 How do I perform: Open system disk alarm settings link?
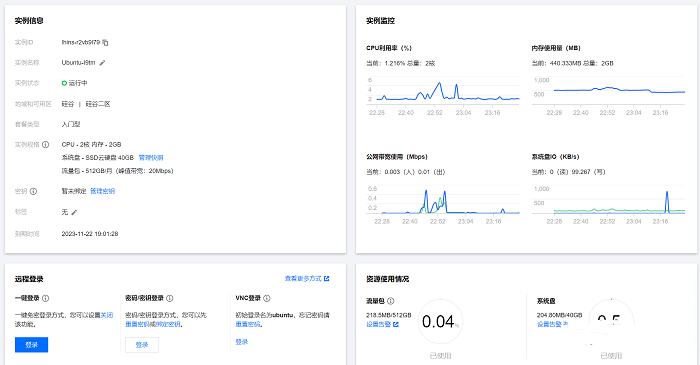[549, 324]
